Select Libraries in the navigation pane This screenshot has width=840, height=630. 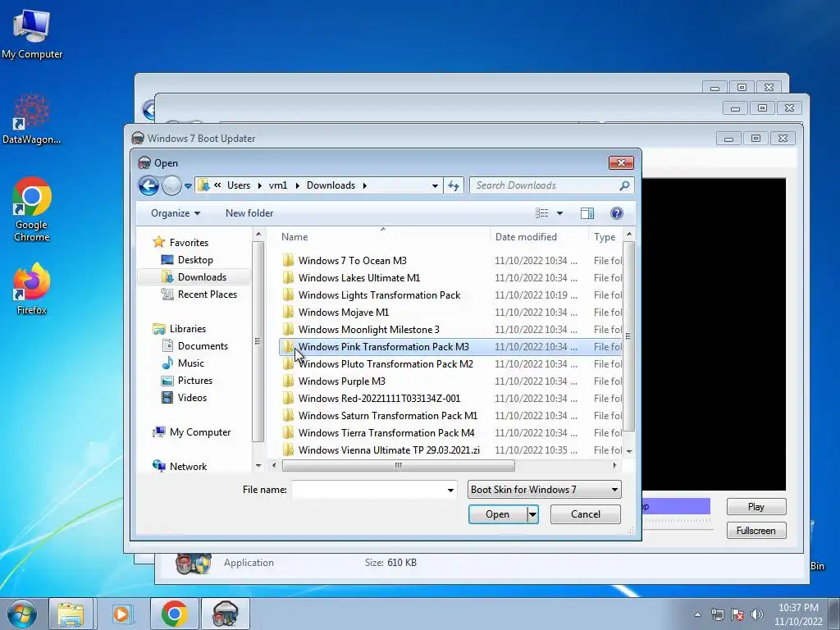[188, 329]
